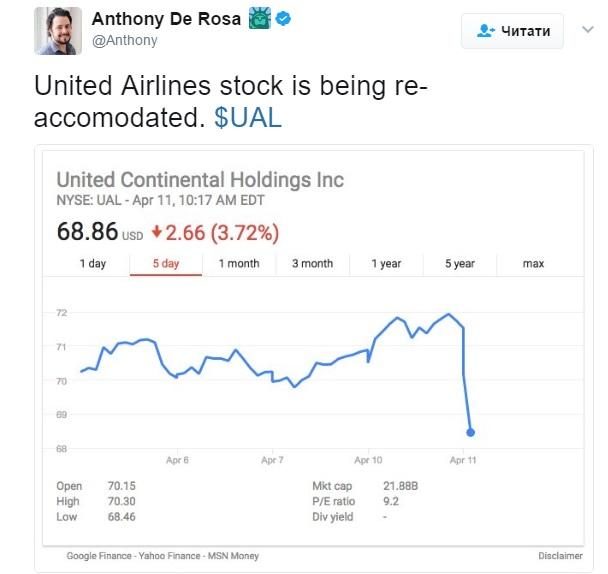Click the Statue of Liberty emoji icon
This screenshot has height=574, width=608.
pyautogui.click(x=259, y=20)
